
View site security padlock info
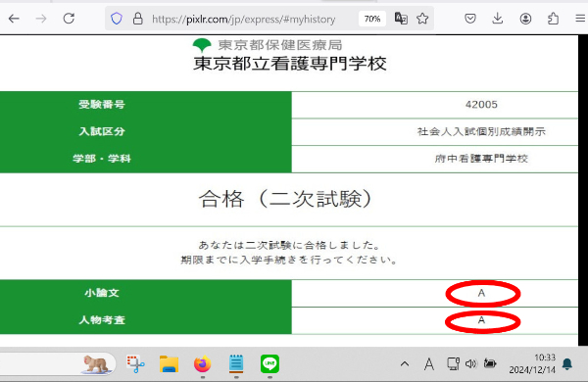138,19
